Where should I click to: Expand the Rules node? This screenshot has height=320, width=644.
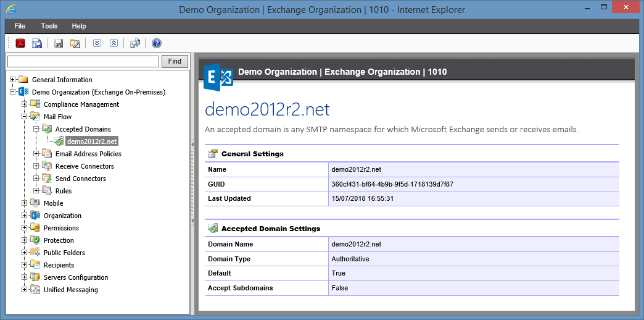click(36, 191)
